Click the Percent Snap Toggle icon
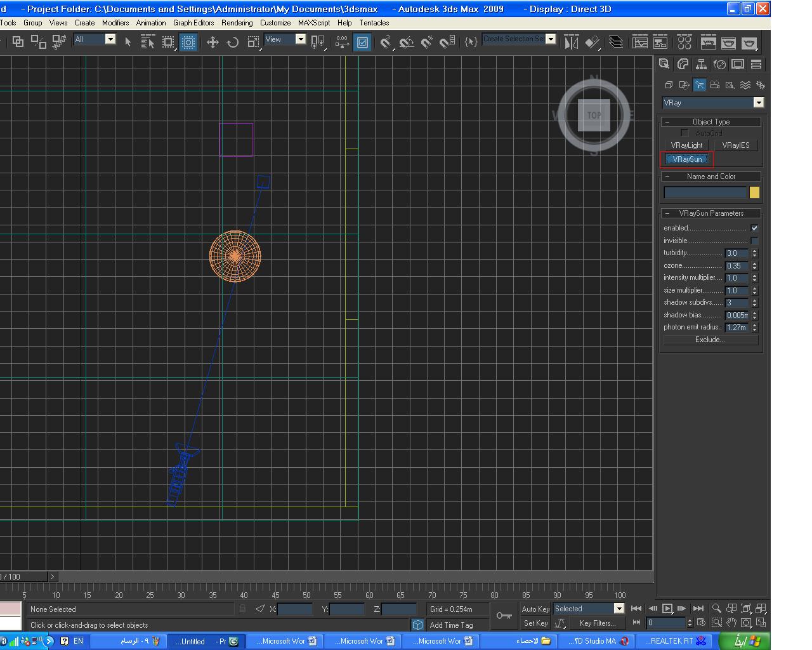 [x=427, y=43]
